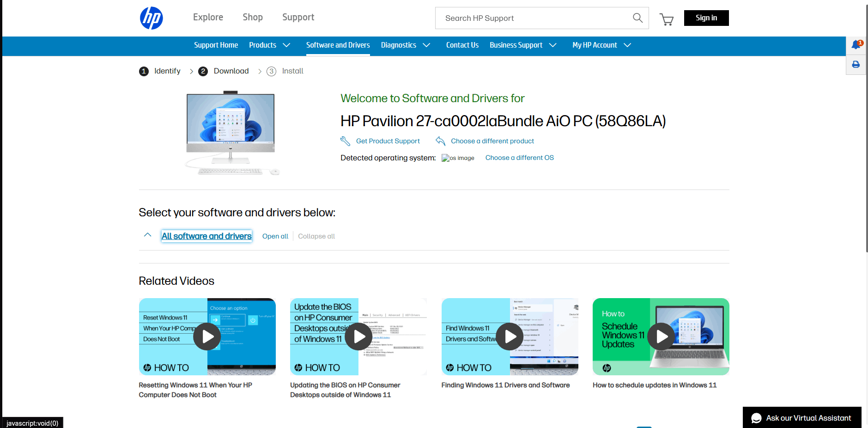Click the Sign in button

[706, 18]
